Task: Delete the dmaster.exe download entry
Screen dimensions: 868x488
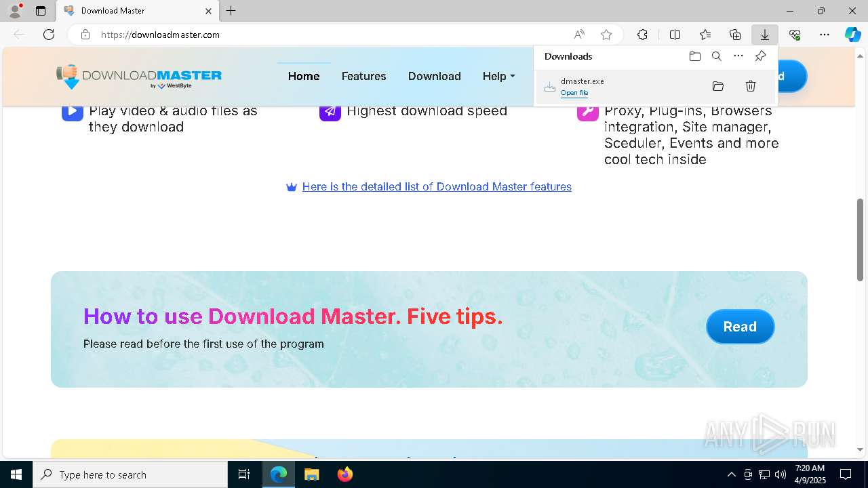Action: coord(751,86)
